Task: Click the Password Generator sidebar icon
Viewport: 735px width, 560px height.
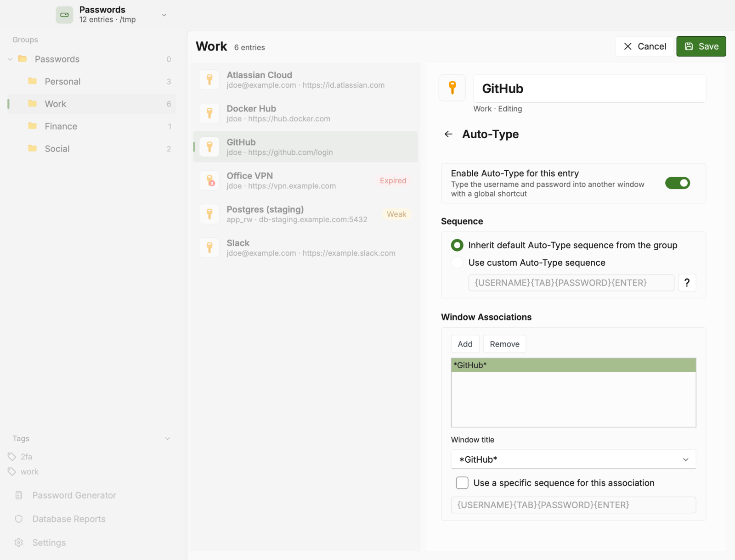Action: (19, 495)
